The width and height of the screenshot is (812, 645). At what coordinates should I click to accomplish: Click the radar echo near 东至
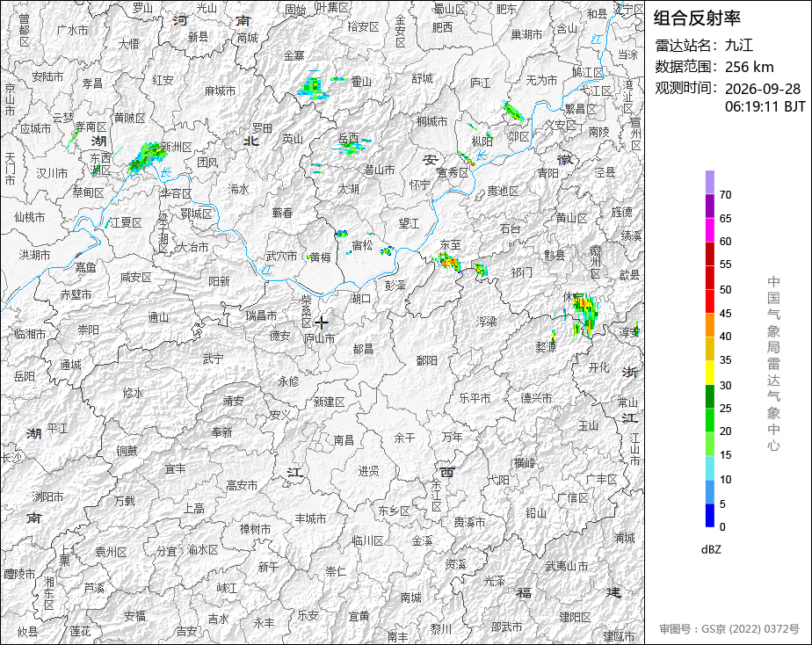point(447,261)
